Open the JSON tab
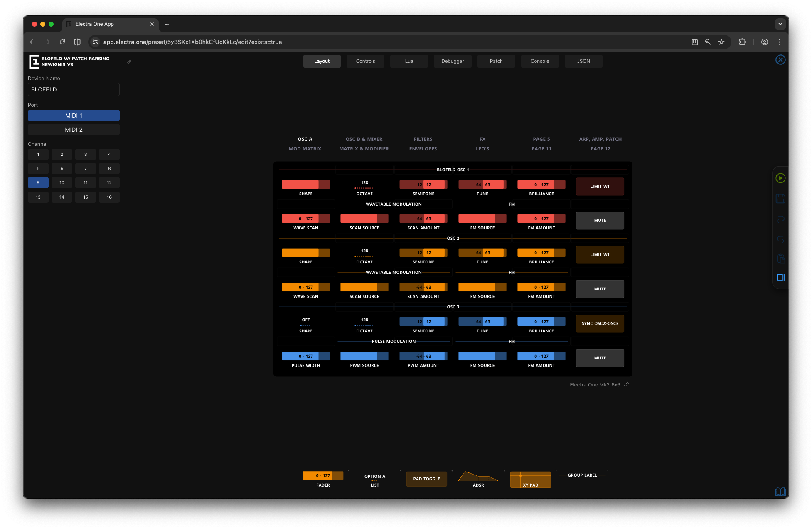Screen dimensions: 812x529 (583, 61)
